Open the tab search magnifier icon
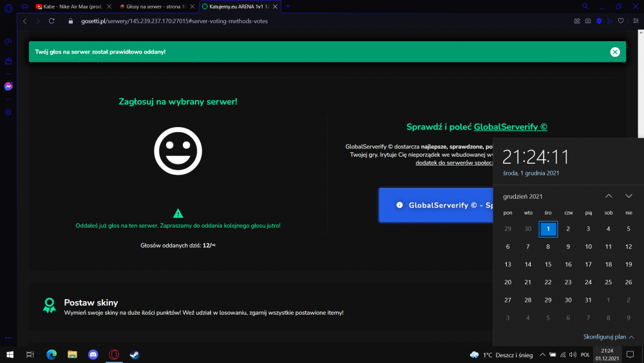The height and width of the screenshot is (363, 644). pos(585,6)
